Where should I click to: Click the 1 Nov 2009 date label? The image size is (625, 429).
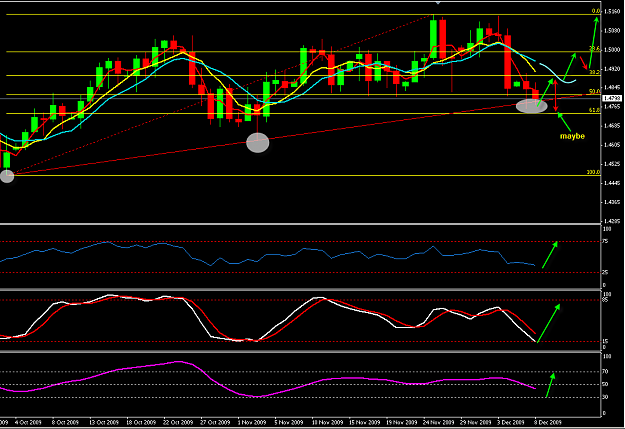(x=252, y=422)
